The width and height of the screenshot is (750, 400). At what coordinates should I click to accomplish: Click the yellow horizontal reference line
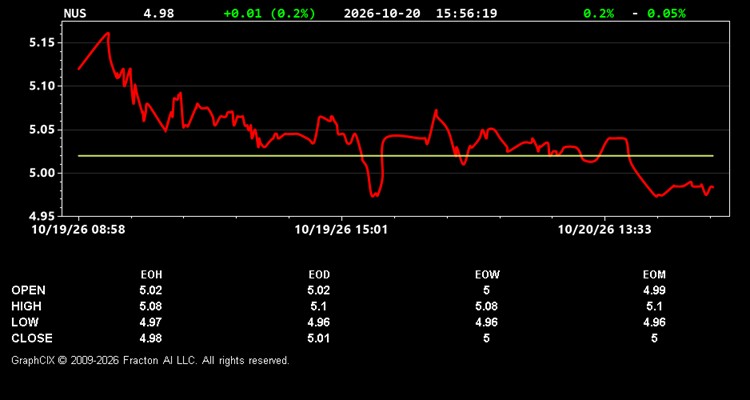coord(396,156)
